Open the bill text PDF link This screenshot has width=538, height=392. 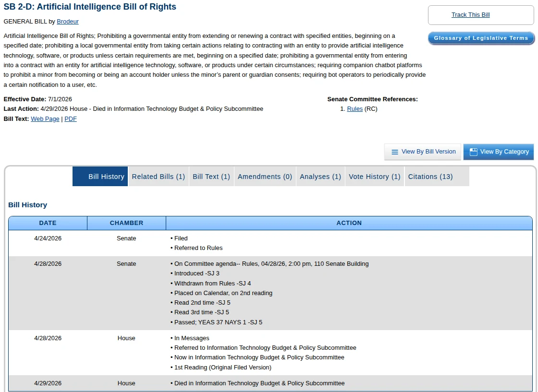[x=71, y=119]
